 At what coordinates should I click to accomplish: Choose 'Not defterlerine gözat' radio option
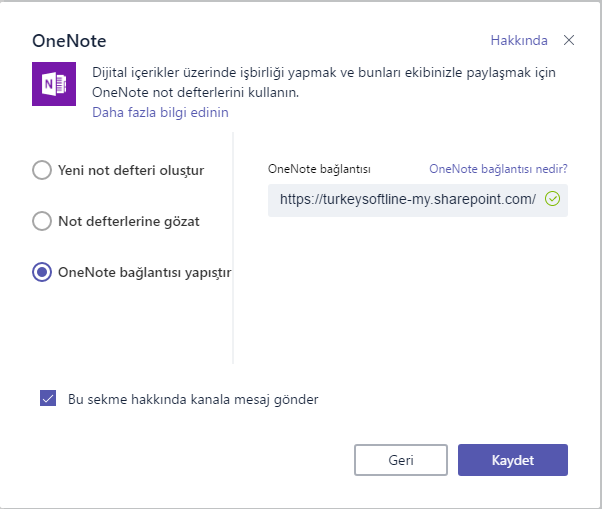click(x=42, y=221)
